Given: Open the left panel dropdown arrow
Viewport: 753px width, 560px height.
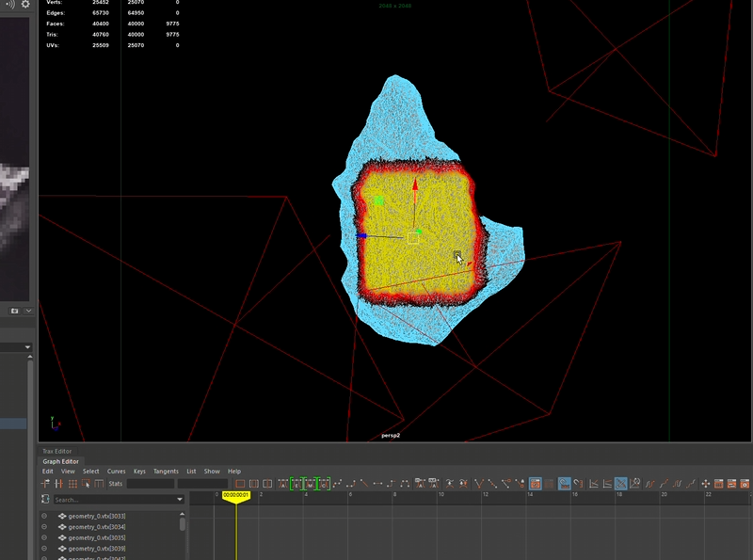Looking at the screenshot, I should (x=27, y=346).
